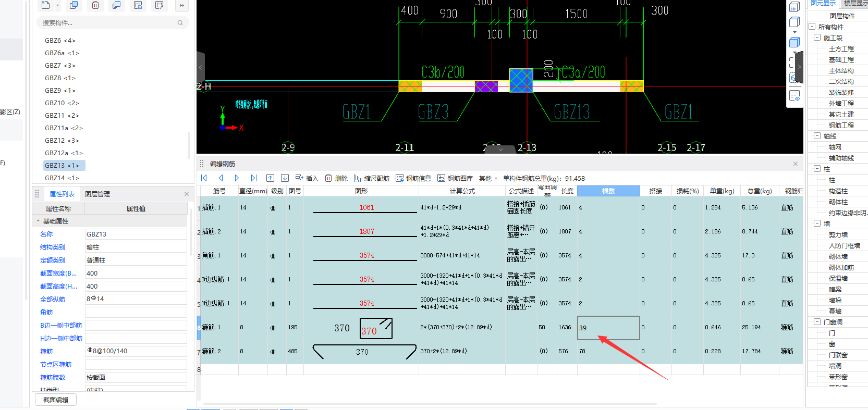The image size is (868, 410).
Task: Close the properties panel
Action: pyautogui.click(x=187, y=194)
